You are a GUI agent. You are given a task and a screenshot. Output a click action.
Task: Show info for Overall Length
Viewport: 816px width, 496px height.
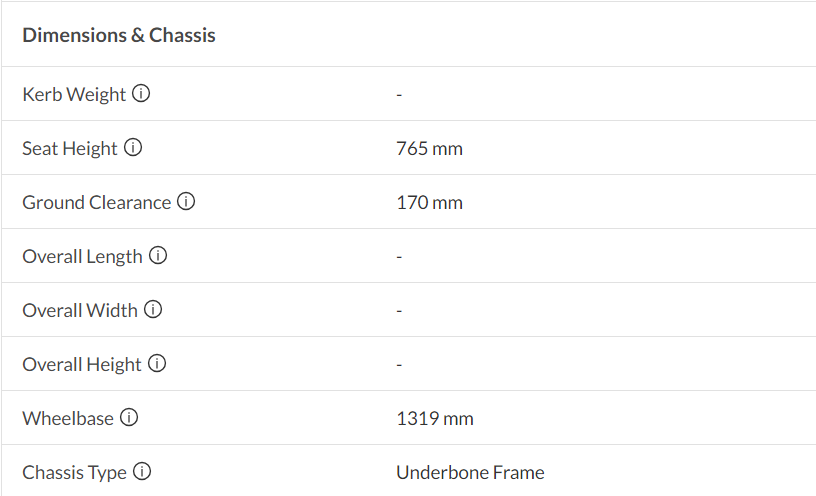[158, 256]
